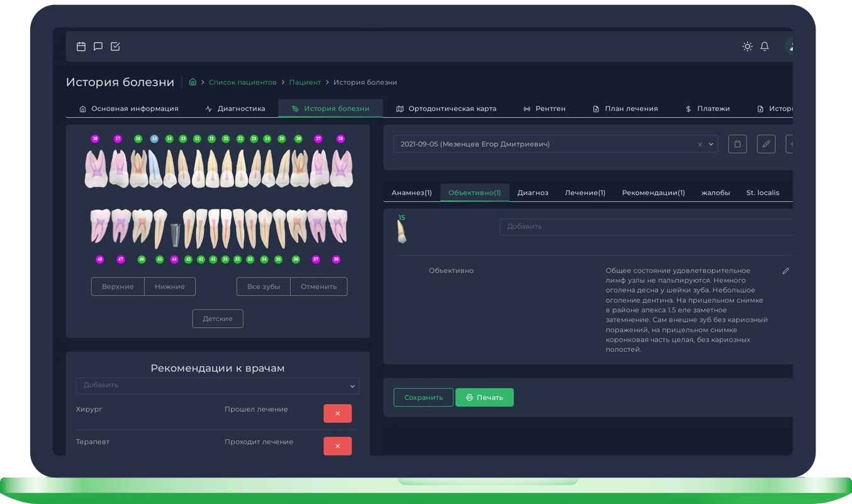Open the Список пациентов breadcrumb link
Image resolution: width=852 pixels, height=504 pixels.
[243, 82]
